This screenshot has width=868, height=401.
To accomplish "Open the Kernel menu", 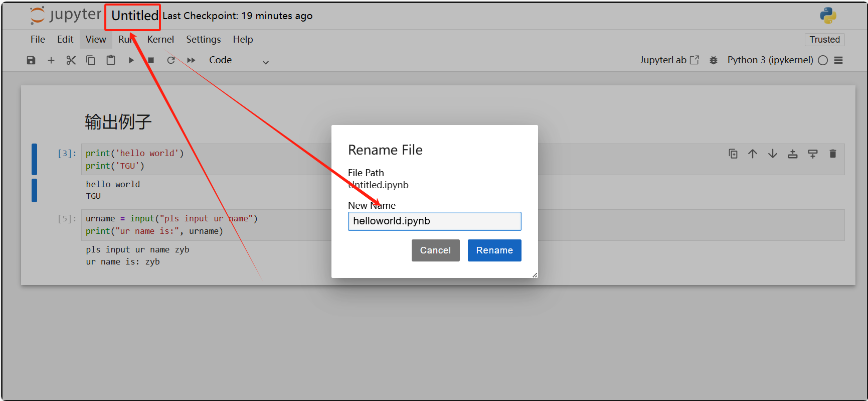I will coord(160,40).
